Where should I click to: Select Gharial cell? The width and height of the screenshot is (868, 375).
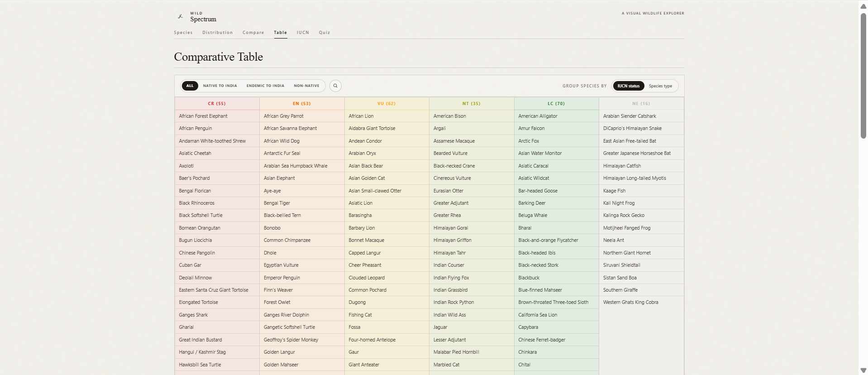pyautogui.click(x=217, y=327)
